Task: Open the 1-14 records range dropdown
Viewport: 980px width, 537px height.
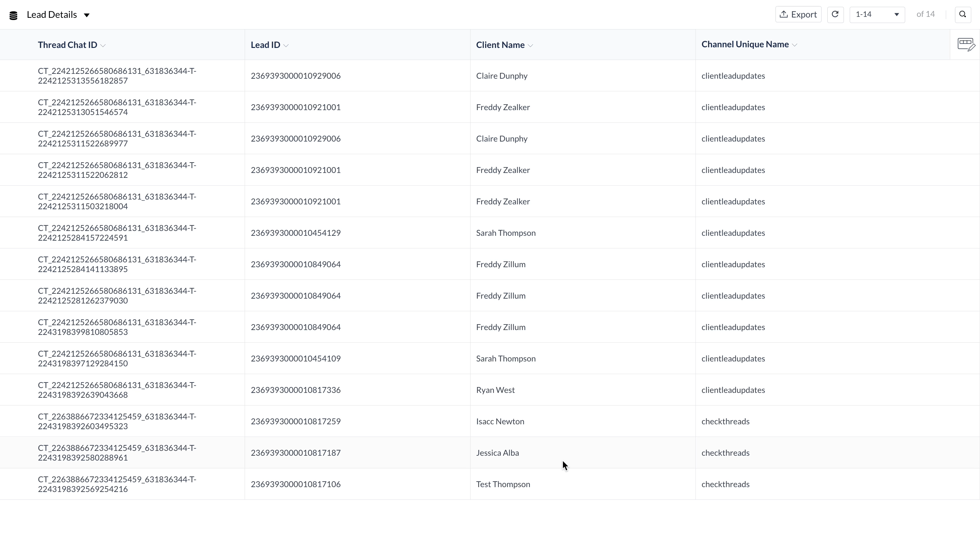Action: (x=877, y=15)
